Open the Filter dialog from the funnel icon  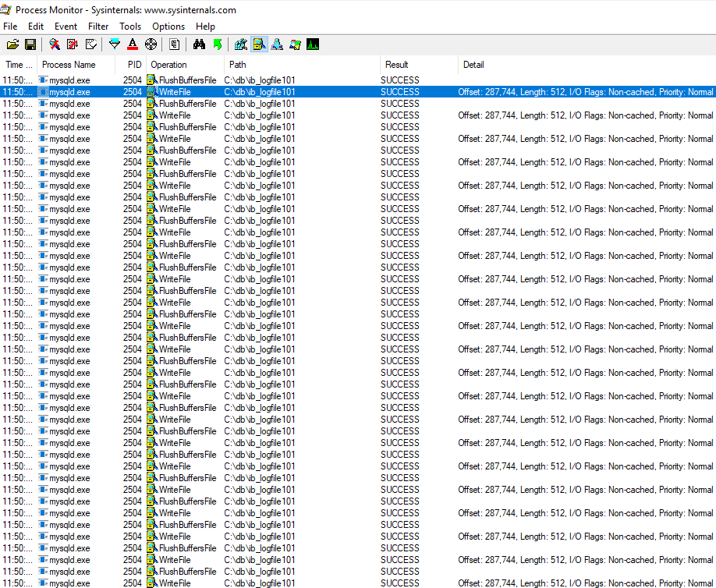[115, 44]
